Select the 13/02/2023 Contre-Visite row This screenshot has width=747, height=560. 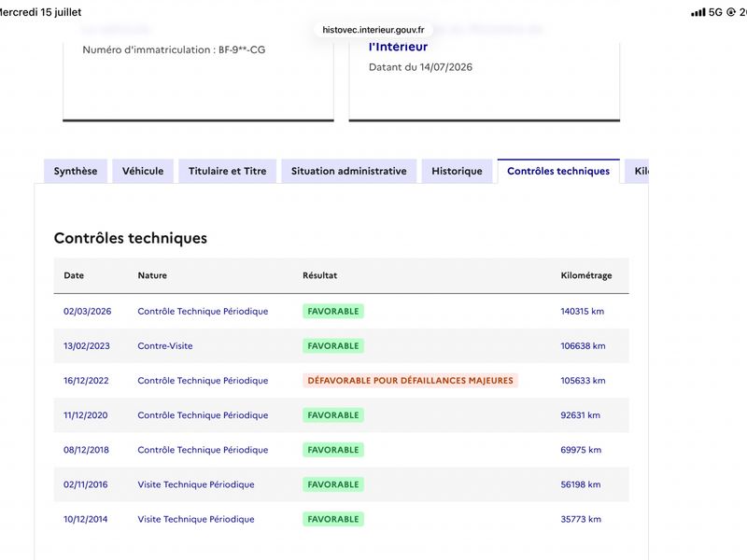(x=341, y=345)
